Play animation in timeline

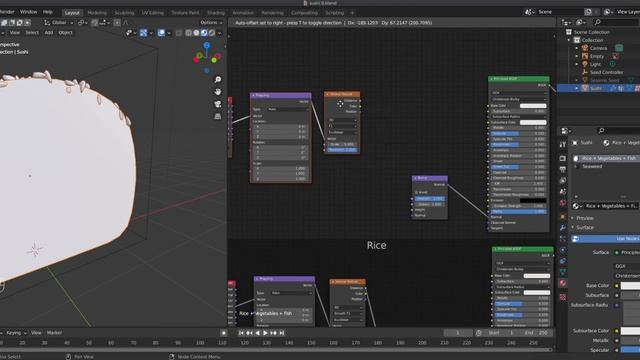click(x=265, y=333)
